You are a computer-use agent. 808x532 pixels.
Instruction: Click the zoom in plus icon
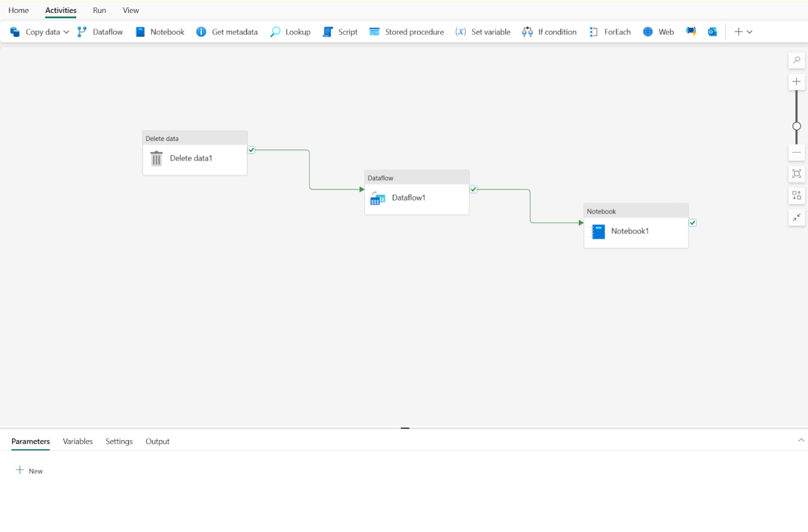tap(796, 81)
